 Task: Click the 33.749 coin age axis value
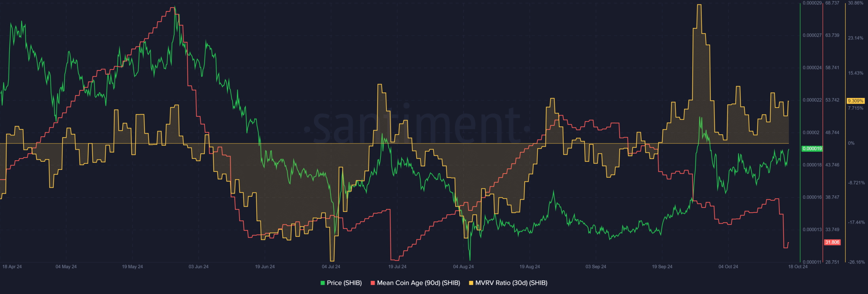832,230
